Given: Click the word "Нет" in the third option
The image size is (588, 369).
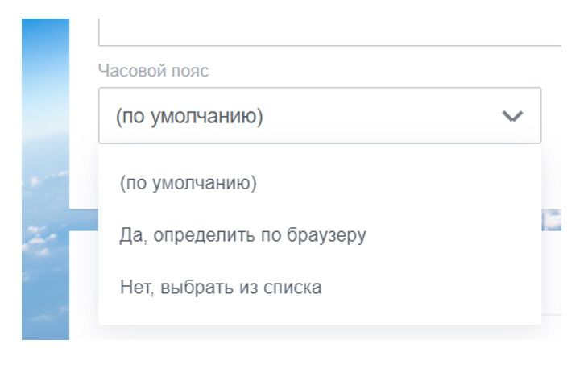Looking at the screenshot, I should pyautogui.click(x=134, y=287).
